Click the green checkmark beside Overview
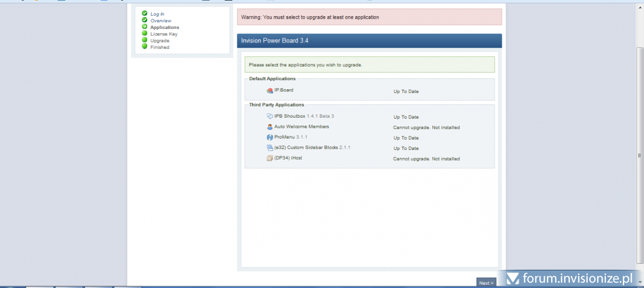 [x=144, y=20]
